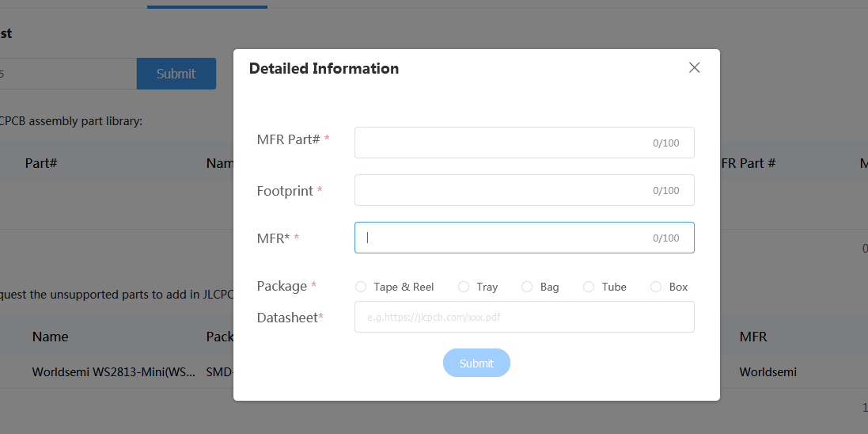868x434 pixels.
Task: Click the MFR Part# input field
Action: [525, 143]
